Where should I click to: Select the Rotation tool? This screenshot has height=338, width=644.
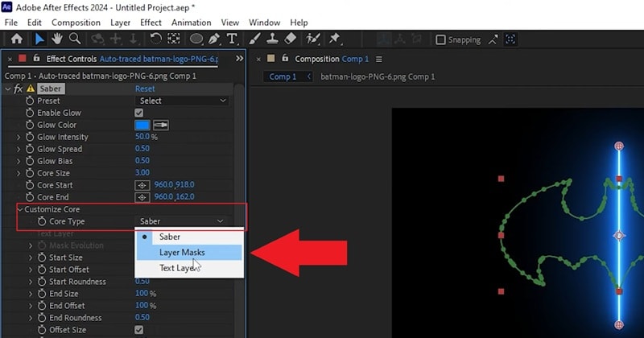pyautogui.click(x=155, y=39)
